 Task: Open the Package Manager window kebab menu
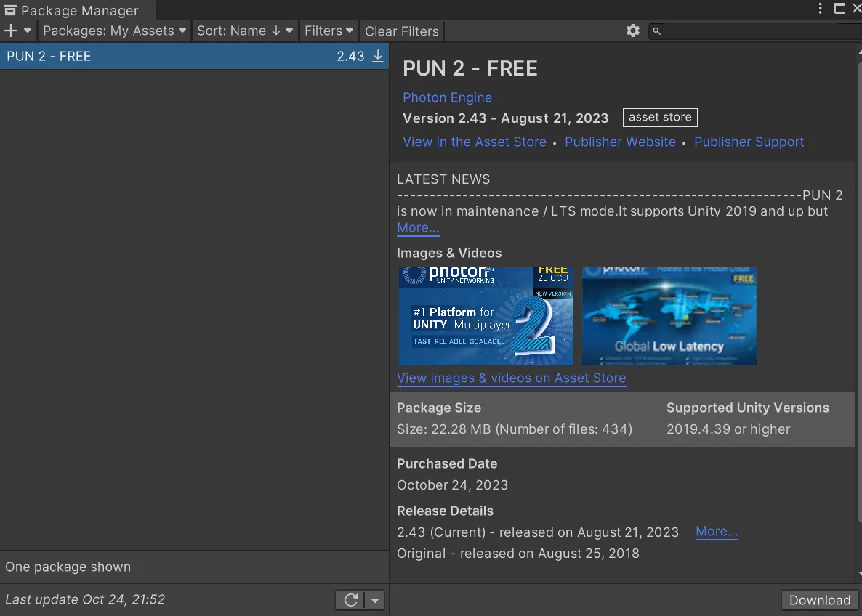tap(820, 8)
